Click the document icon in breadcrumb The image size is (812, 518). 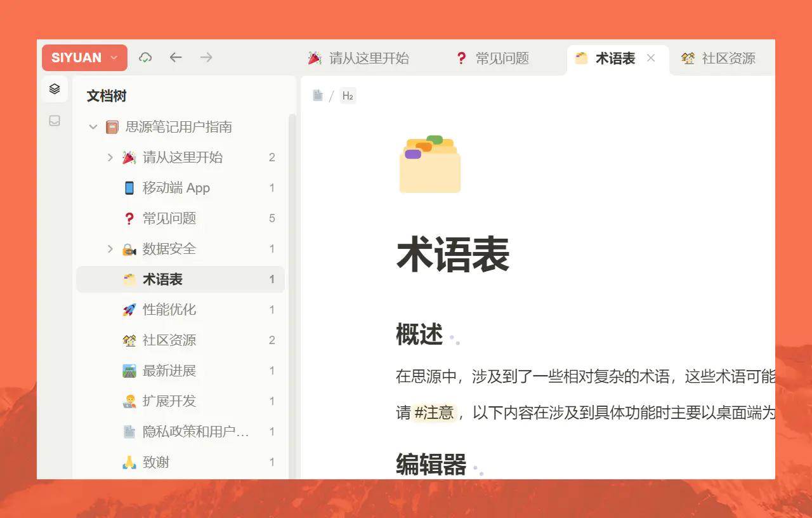(318, 96)
